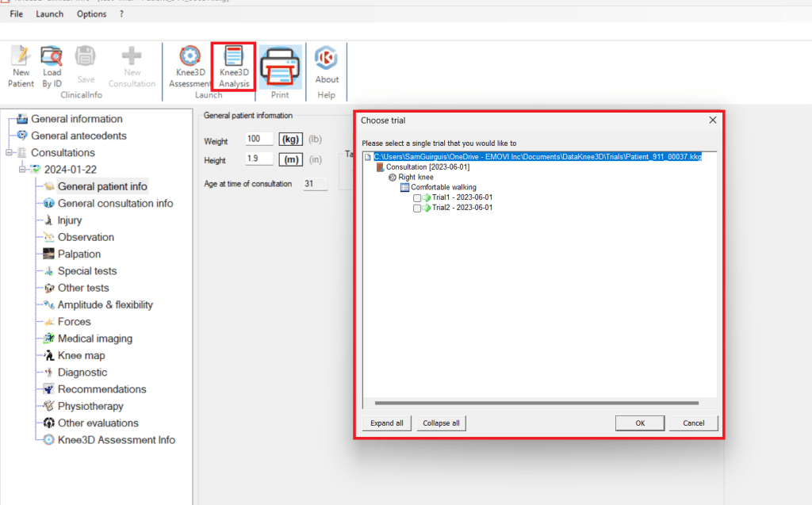
Task: Open the Options menu
Action: click(x=92, y=14)
